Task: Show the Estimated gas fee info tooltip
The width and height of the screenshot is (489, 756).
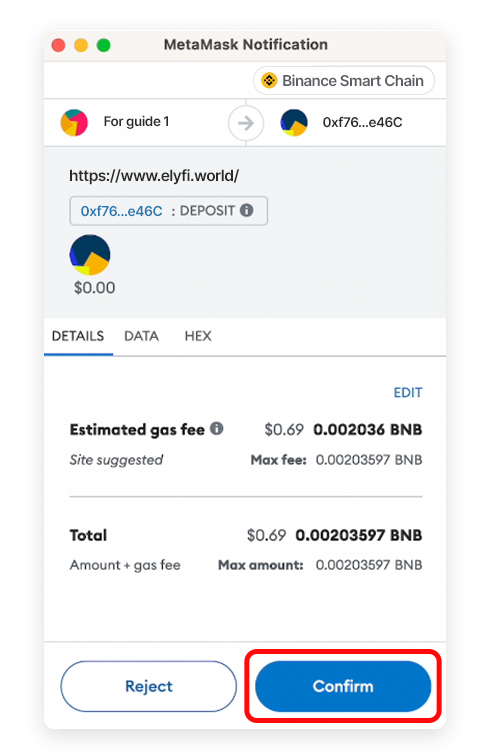Action: click(x=217, y=428)
